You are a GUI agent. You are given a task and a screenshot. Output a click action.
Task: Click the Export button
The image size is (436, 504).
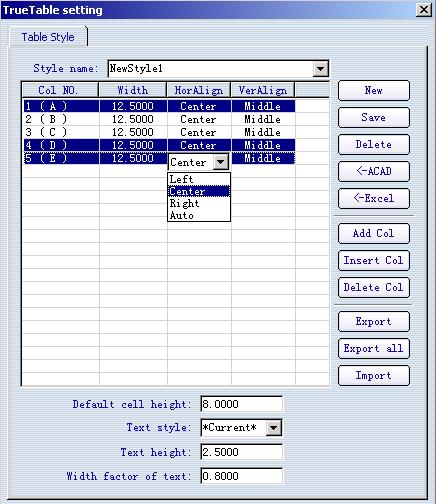coord(374,322)
